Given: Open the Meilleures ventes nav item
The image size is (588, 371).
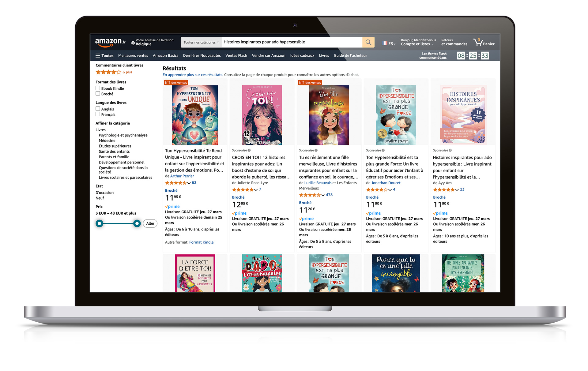Looking at the screenshot, I should [133, 56].
